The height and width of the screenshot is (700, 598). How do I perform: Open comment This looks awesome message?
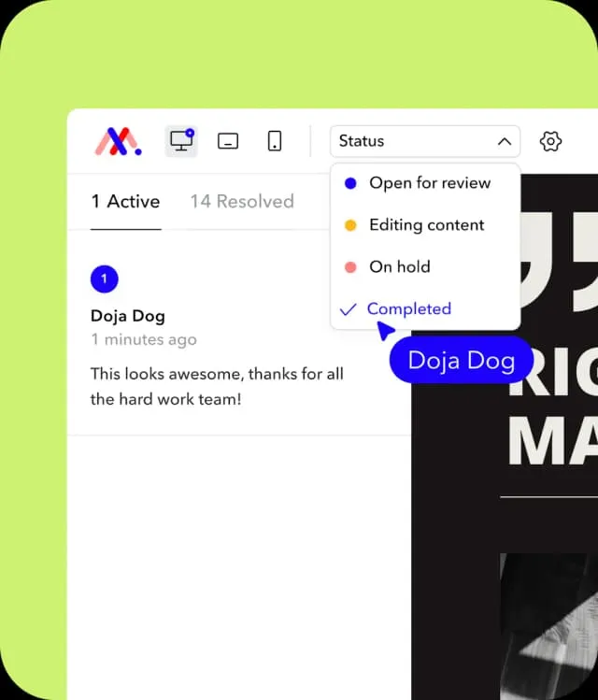(x=217, y=386)
